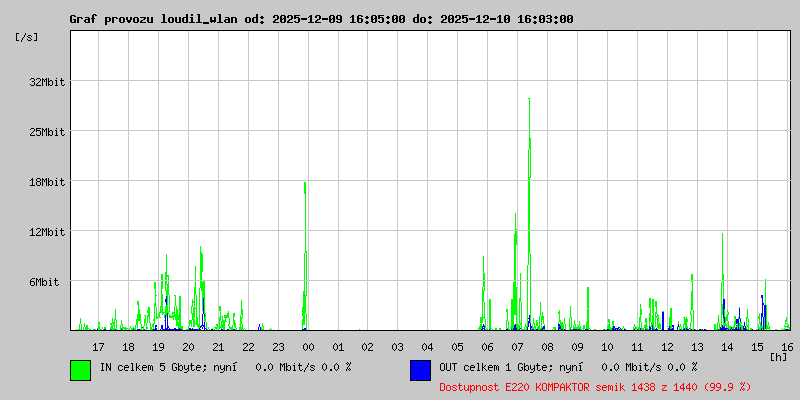Click the 18Mbit y-axis label
800x400 pixels.
(47, 182)
